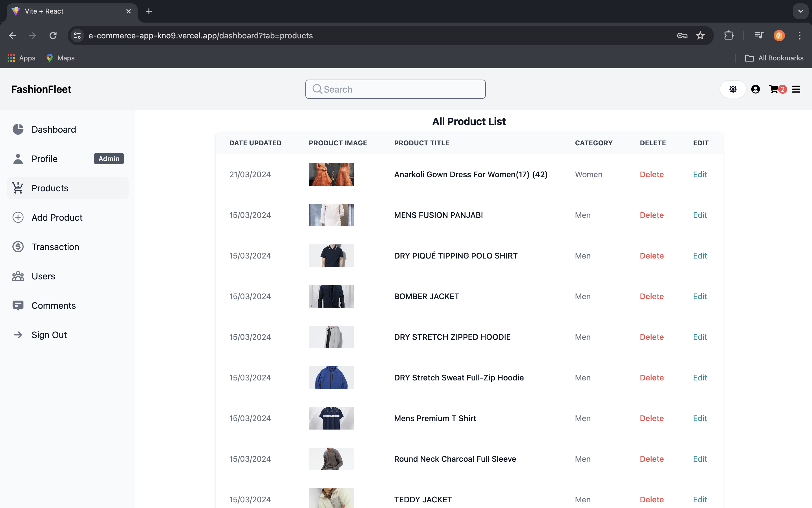Click the Women category cell

tap(588, 174)
